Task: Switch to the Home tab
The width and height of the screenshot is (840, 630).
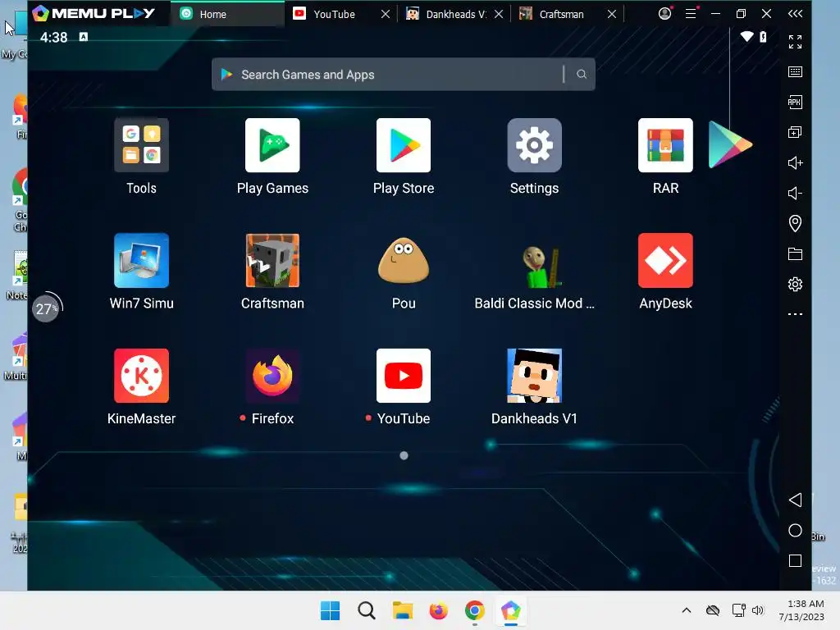Action: coord(228,14)
